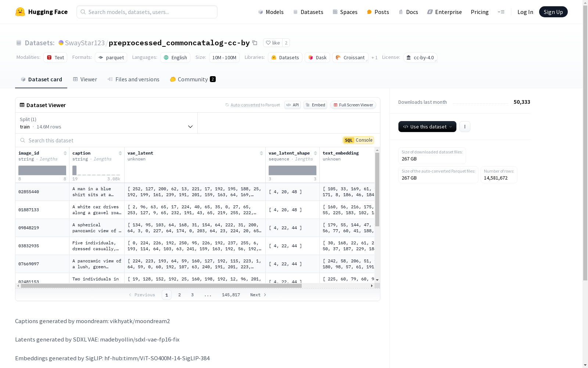Select the Text modality tag
Viewport: 588px width, 368px height.
click(55, 57)
